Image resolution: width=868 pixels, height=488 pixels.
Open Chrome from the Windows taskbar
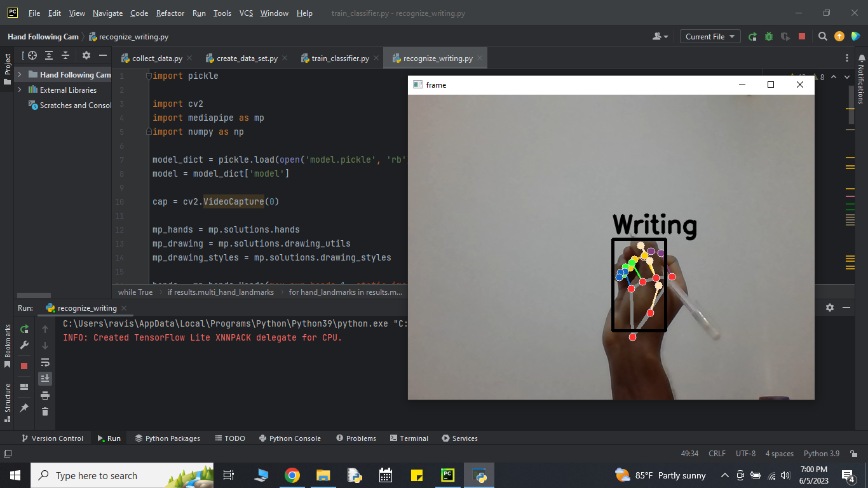pos(292,475)
